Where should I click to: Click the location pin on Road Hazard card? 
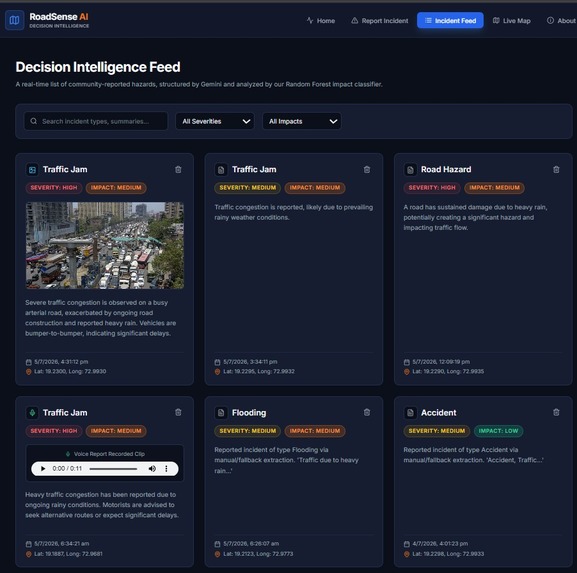coord(407,372)
